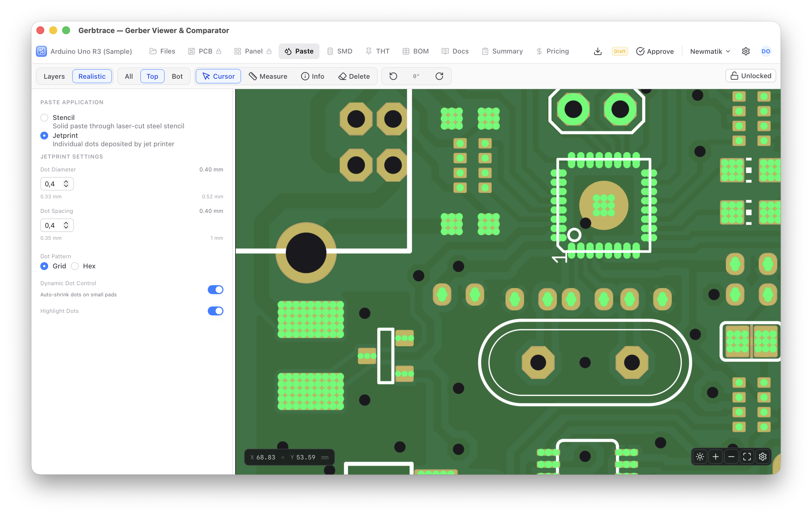Switch to the SMD tab

340,51
